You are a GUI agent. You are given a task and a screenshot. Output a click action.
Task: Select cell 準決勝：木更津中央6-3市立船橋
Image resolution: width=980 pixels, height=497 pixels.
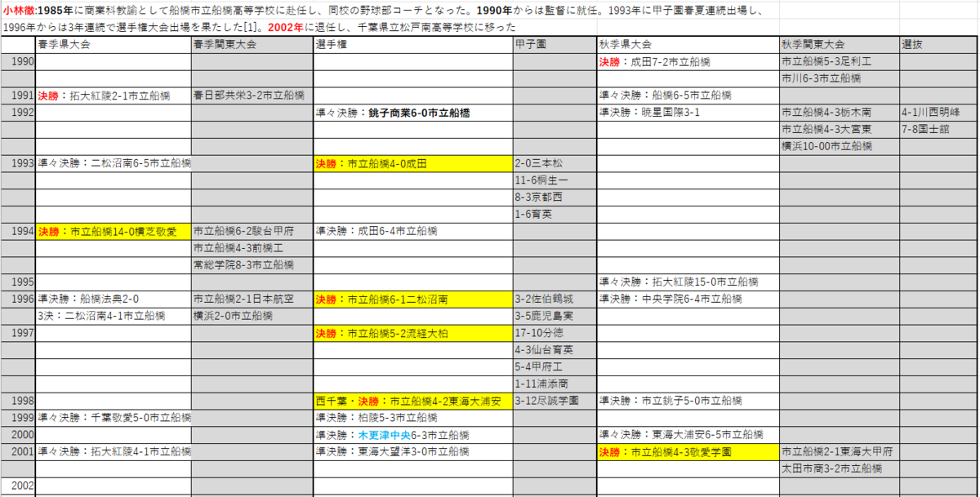pyautogui.click(x=412, y=435)
